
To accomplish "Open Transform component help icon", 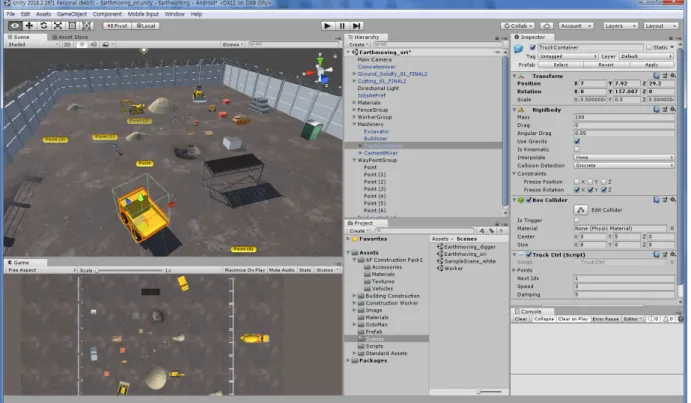I will pos(657,76).
